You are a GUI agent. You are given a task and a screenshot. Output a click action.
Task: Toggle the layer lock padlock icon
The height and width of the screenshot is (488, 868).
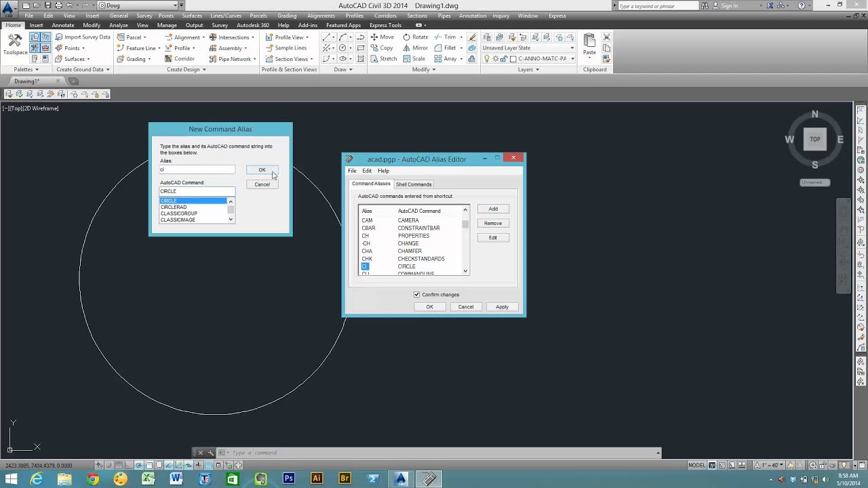pos(504,59)
